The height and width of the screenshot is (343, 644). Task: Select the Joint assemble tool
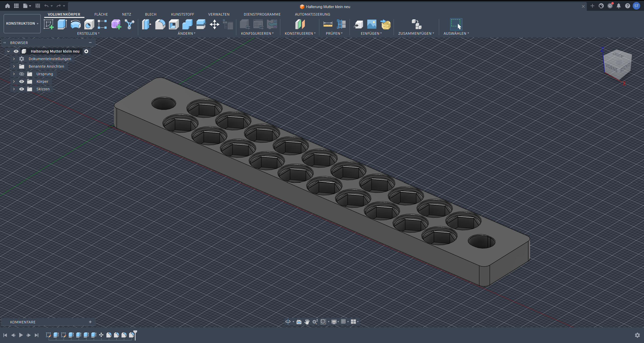tap(416, 24)
